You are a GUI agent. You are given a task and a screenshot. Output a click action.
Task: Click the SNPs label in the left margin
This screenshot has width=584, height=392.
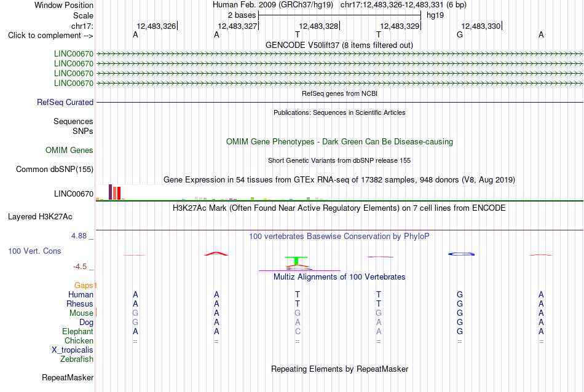click(x=83, y=131)
